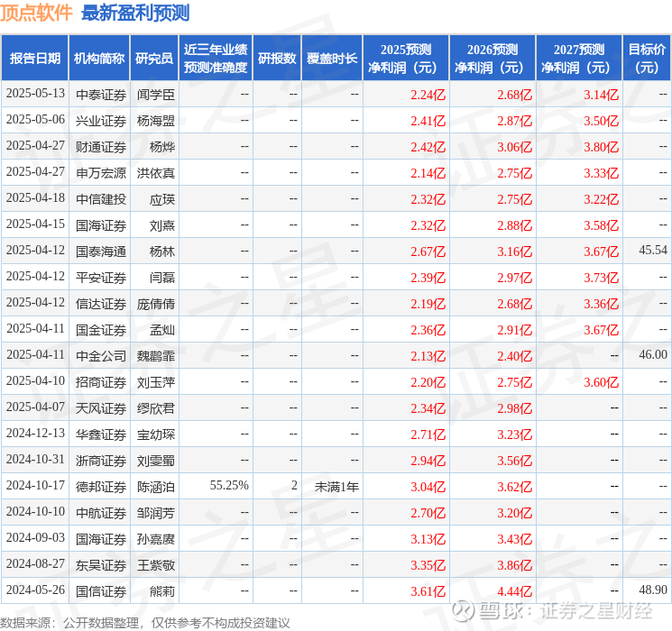Click the 目标价(元) column header
672x631 pixels.
tap(647, 58)
